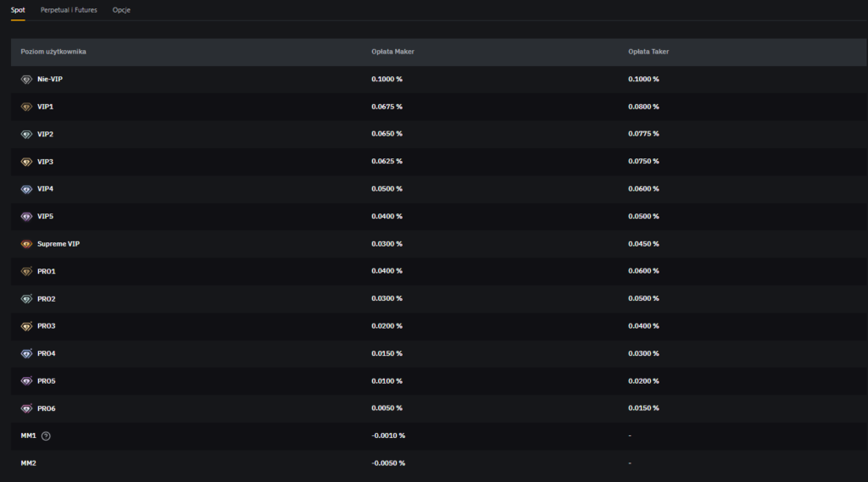Click the PRO1 tier diamond icon
The width and height of the screenshot is (868, 482).
[26, 271]
